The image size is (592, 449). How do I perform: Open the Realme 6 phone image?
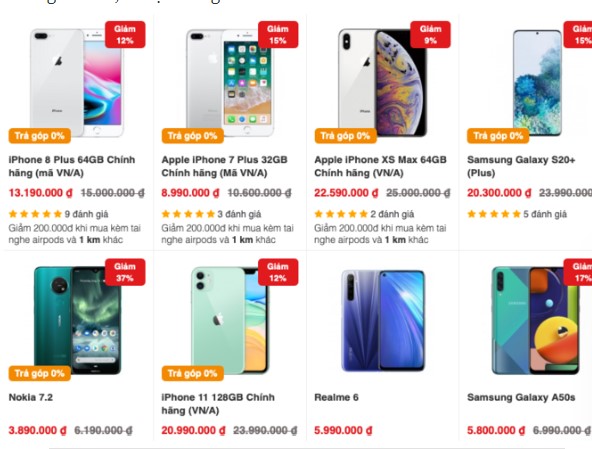383,320
